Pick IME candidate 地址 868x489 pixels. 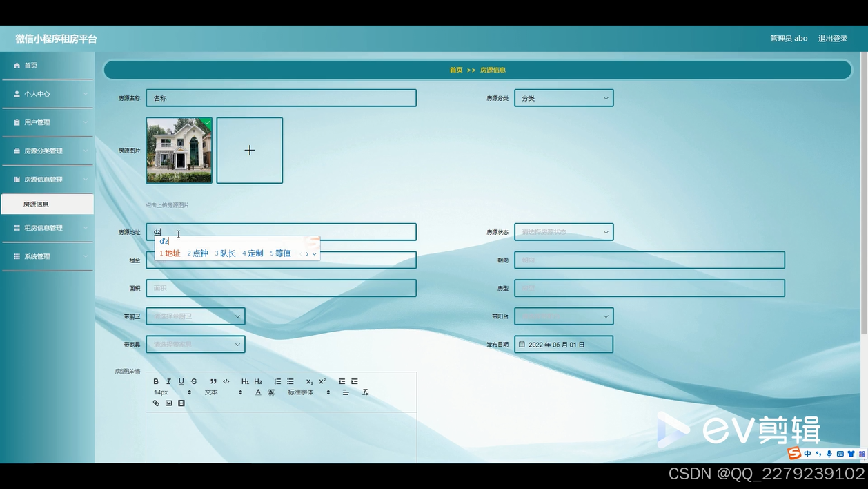tap(170, 253)
